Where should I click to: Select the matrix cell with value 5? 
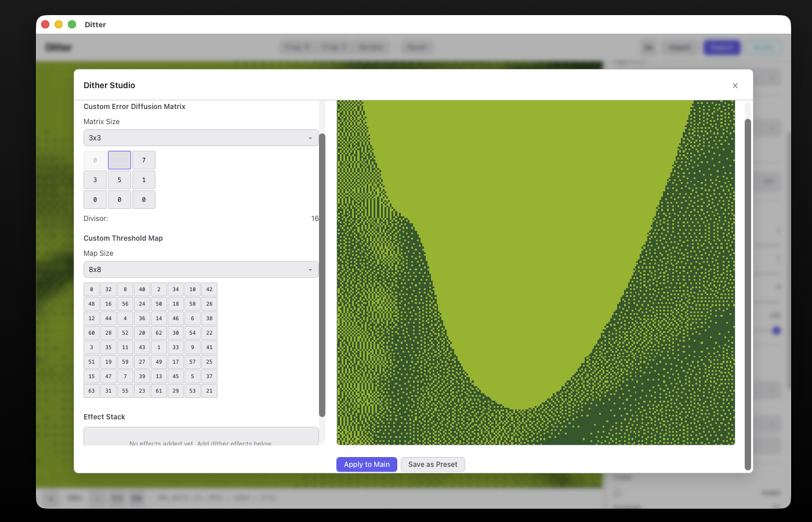click(x=119, y=180)
